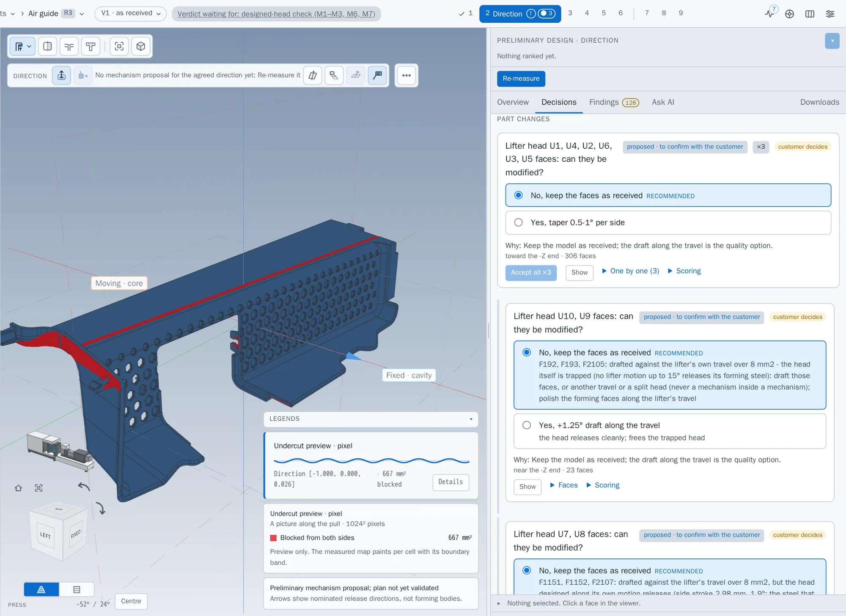Open the activity pulse icon with badge 7
Screen dimensions: 846x616
click(x=769, y=14)
